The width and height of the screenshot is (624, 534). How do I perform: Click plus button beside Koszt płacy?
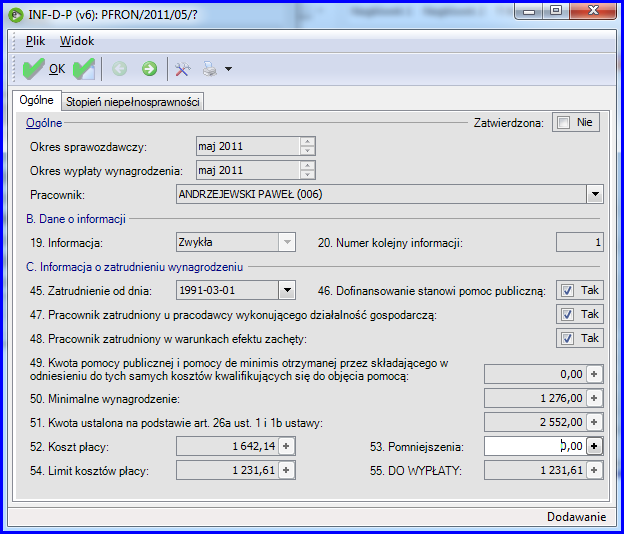pyautogui.click(x=286, y=446)
